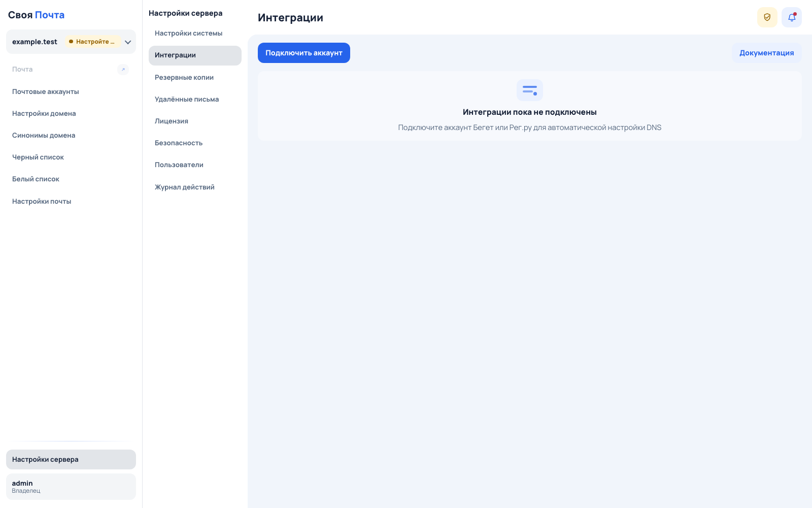
Task: Open Безопасность settings page
Action: [195, 143]
